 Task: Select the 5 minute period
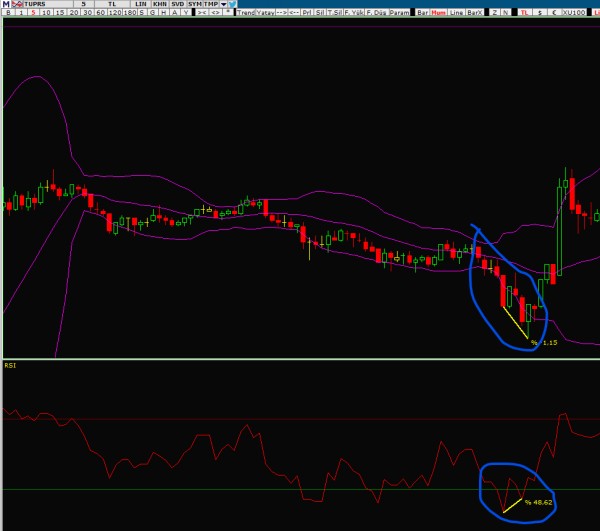[x=34, y=13]
